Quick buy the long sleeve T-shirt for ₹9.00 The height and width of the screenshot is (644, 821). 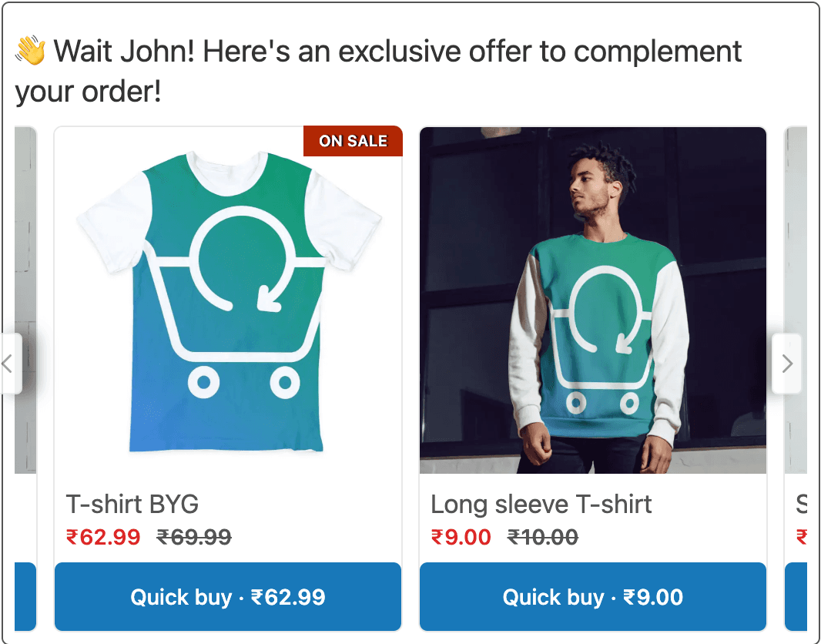tap(592, 597)
